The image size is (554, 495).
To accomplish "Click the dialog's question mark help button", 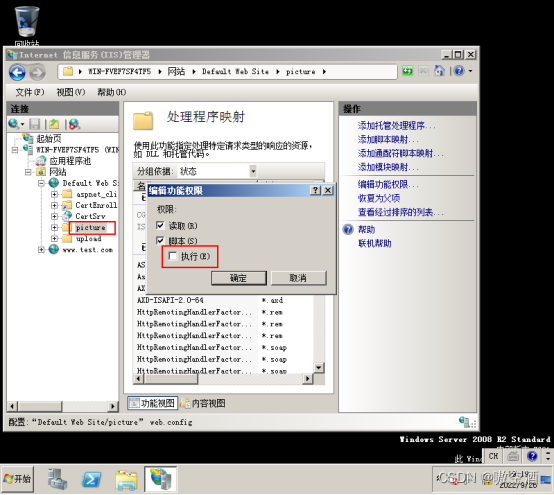I will point(315,190).
